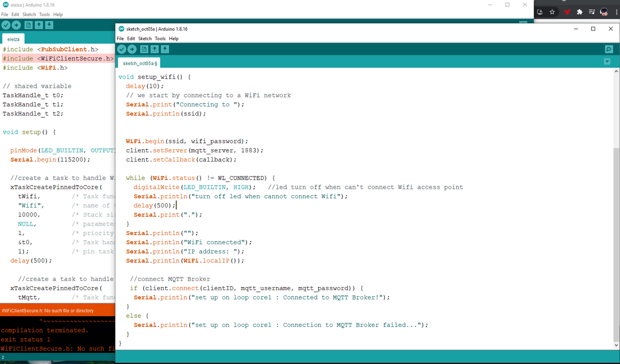Click 'Serial.println(WiFi.localIP());' line
This screenshot has height=364, width=620.
185,261
